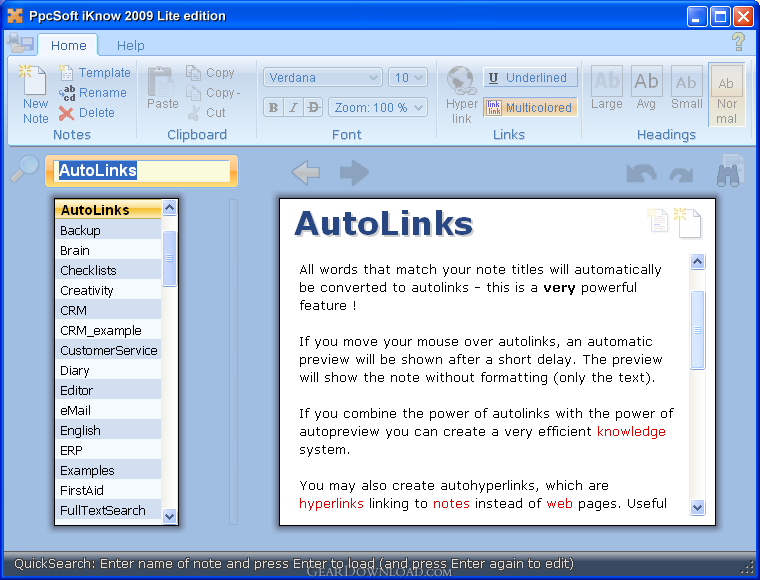Redo the last edit
760x580 pixels.
click(681, 174)
